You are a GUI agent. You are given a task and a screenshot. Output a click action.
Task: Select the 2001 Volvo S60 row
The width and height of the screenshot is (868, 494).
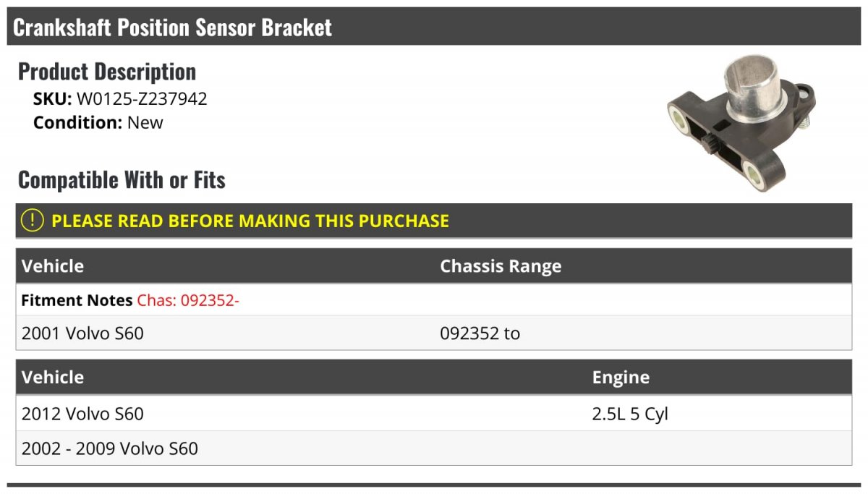pyautogui.click(x=434, y=333)
